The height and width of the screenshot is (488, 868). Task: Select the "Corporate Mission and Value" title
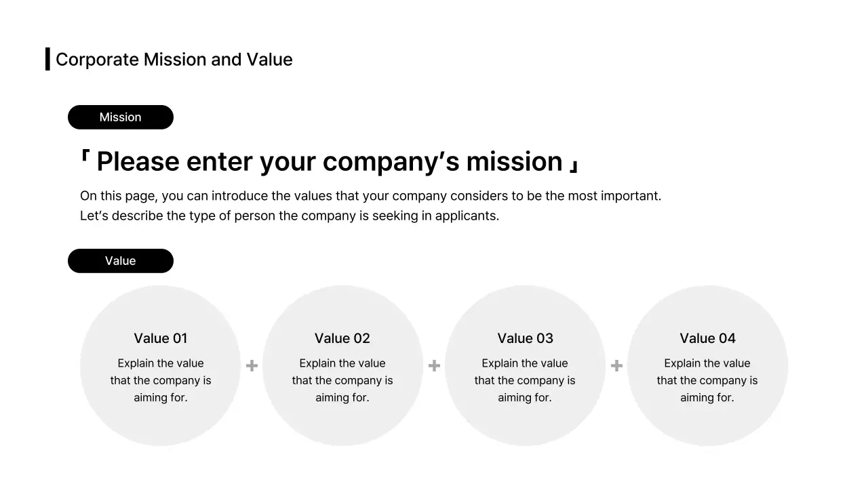pos(174,60)
